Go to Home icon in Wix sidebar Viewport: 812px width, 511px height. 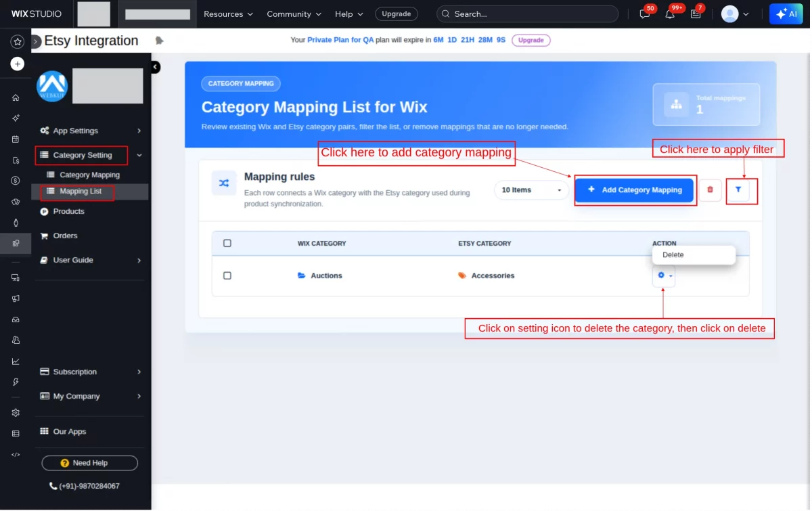point(16,97)
